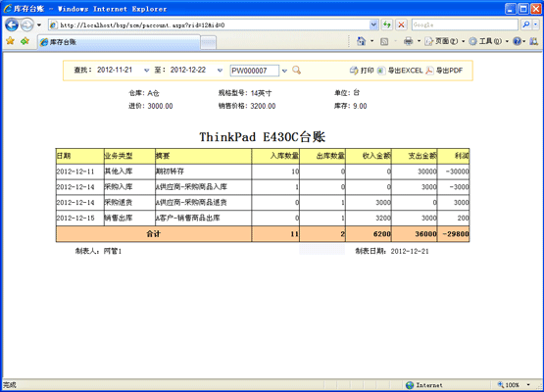Click the 利润 column header
Viewport: 544px width, 392px height.
454,156
